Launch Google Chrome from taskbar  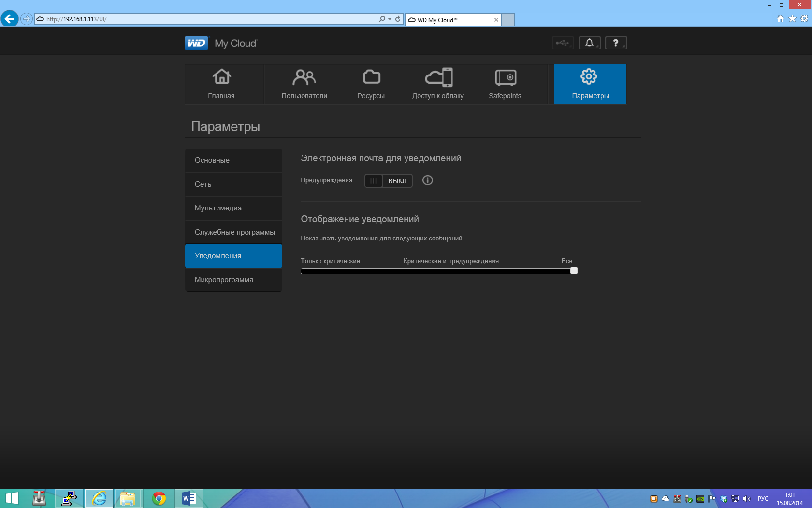(x=159, y=498)
